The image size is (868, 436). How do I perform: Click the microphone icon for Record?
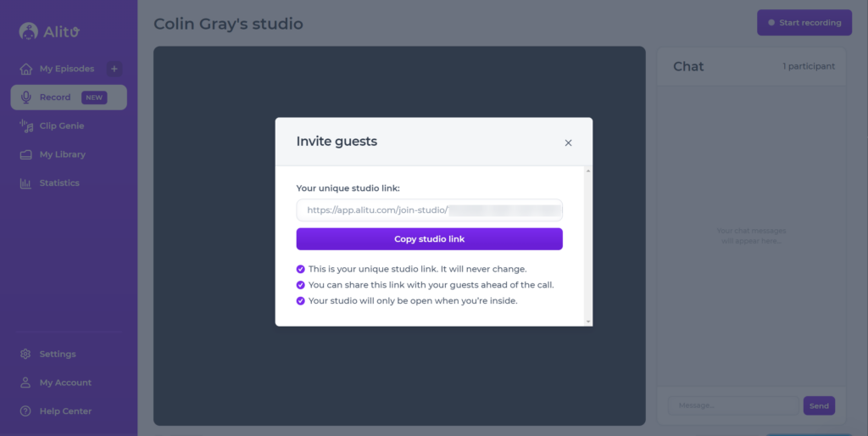[25, 98]
